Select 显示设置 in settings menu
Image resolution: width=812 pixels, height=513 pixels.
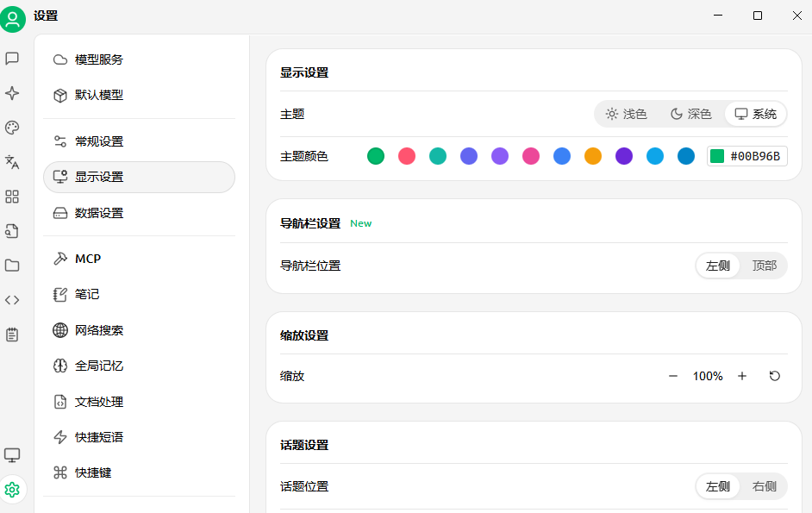(140, 177)
